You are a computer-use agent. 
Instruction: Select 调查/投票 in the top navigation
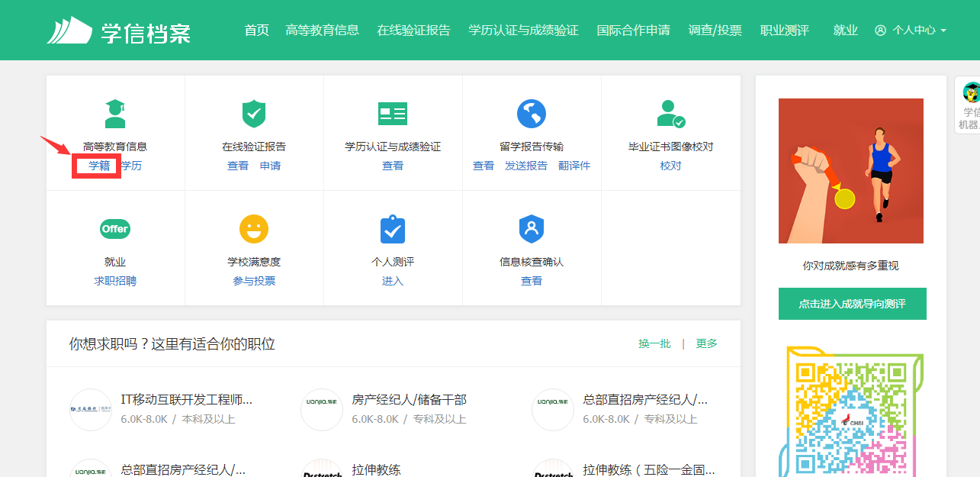[715, 31]
